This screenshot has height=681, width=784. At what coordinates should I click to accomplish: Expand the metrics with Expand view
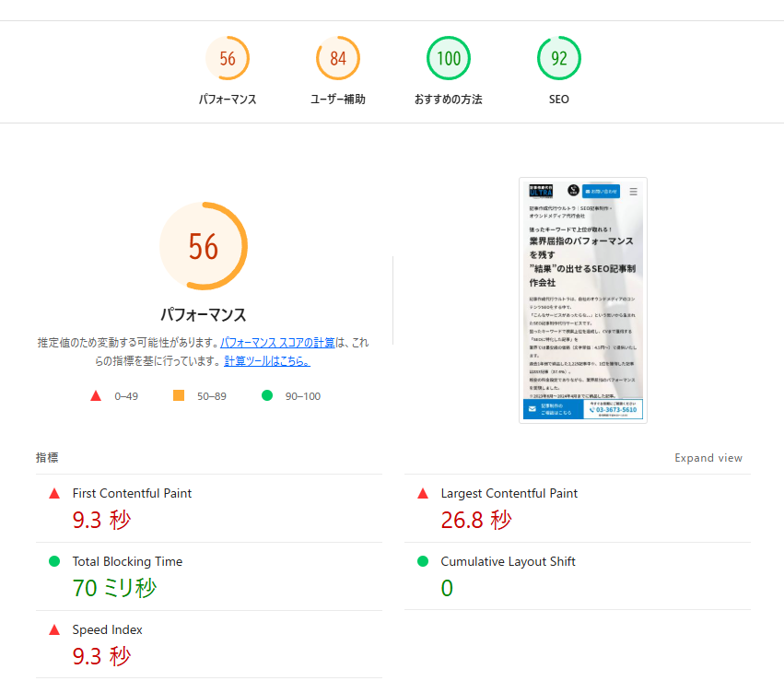click(x=708, y=458)
